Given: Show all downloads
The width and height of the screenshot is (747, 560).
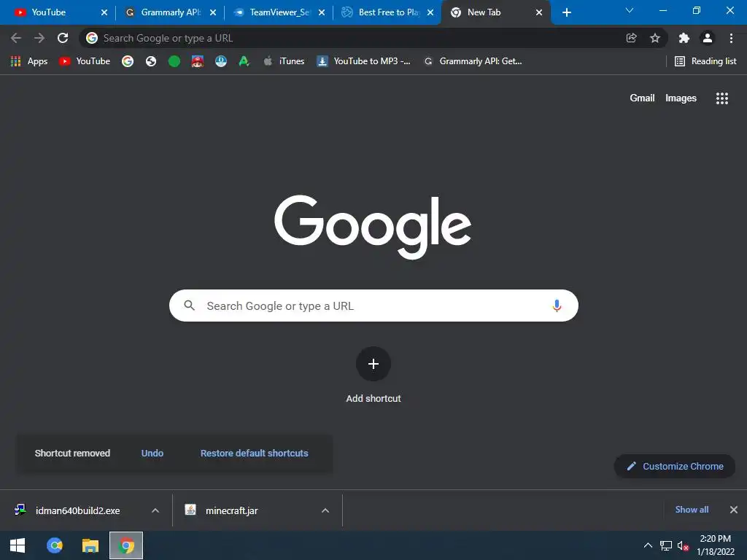Looking at the screenshot, I should (x=692, y=510).
